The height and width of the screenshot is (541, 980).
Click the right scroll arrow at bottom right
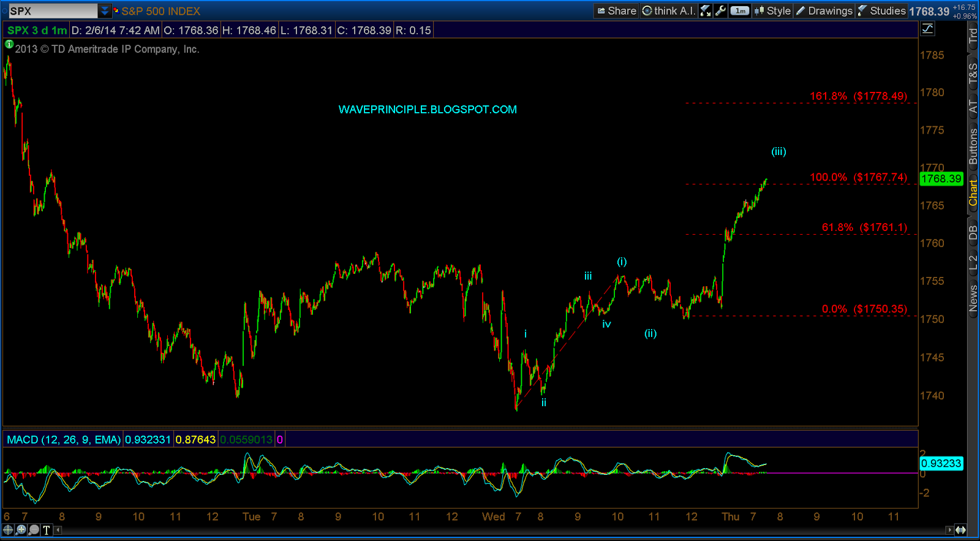[949, 530]
